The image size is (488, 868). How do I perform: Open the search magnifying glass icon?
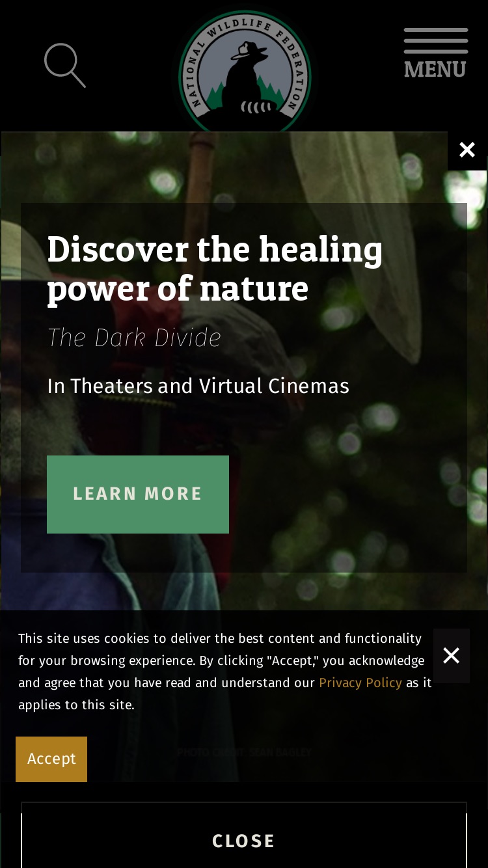[64, 65]
